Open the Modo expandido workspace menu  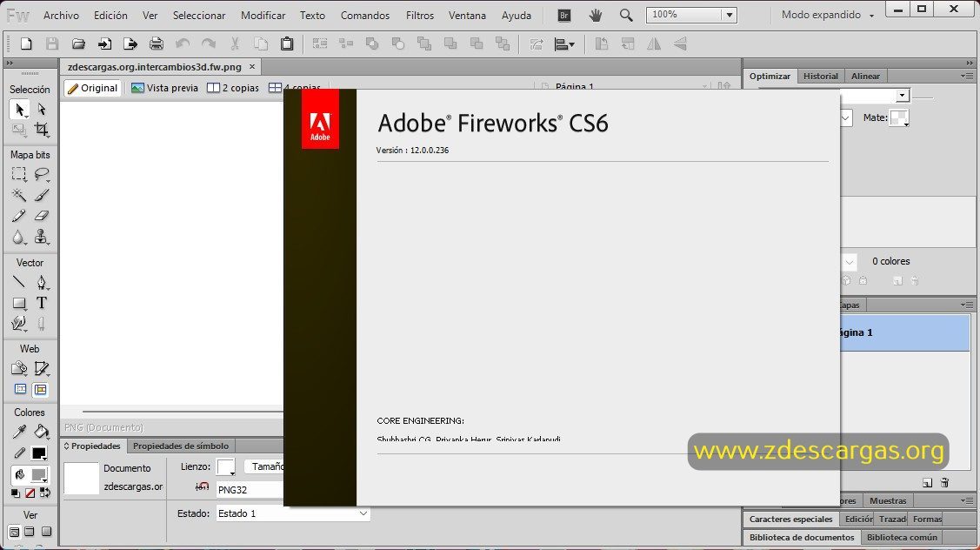click(x=828, y=15)
